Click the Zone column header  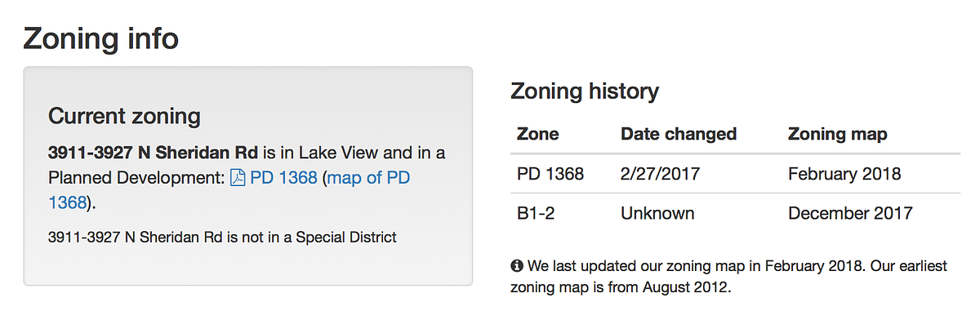[538, 134]
